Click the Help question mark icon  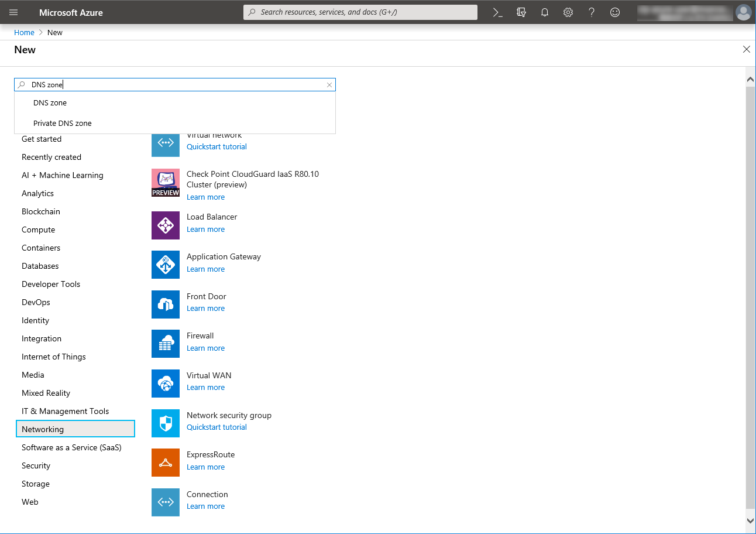(592, 12)
